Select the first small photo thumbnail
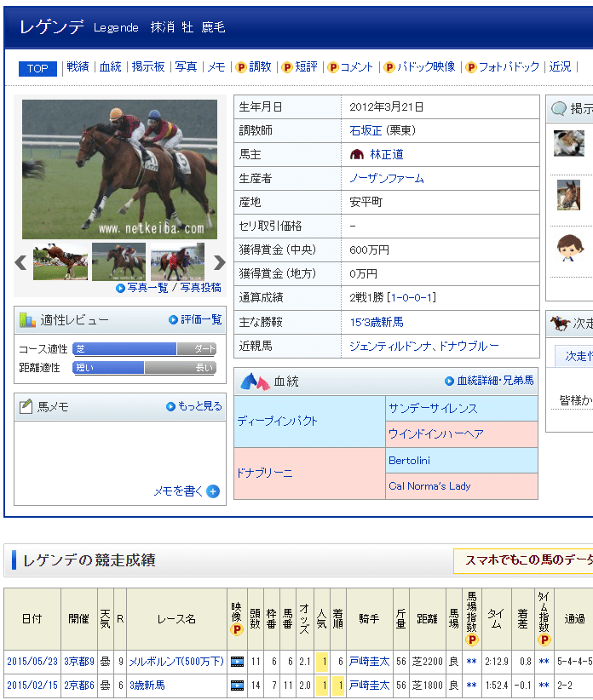Viewport: 593px width, 700px height. 60,262
